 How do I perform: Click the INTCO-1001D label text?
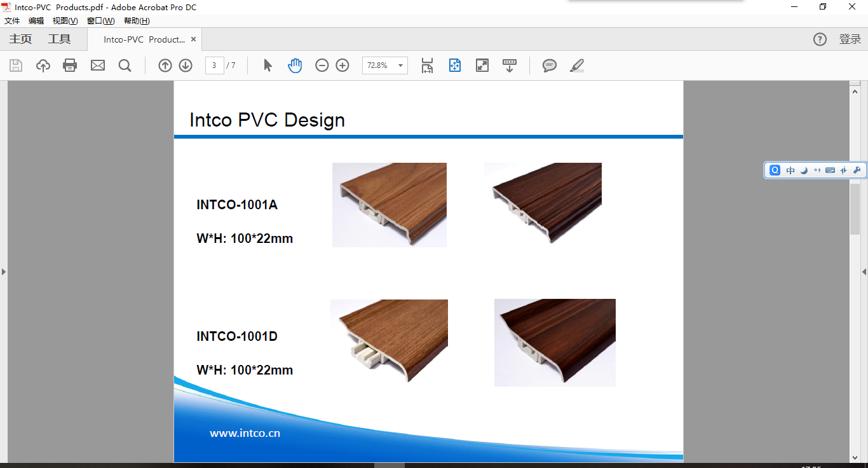[237, 336]
